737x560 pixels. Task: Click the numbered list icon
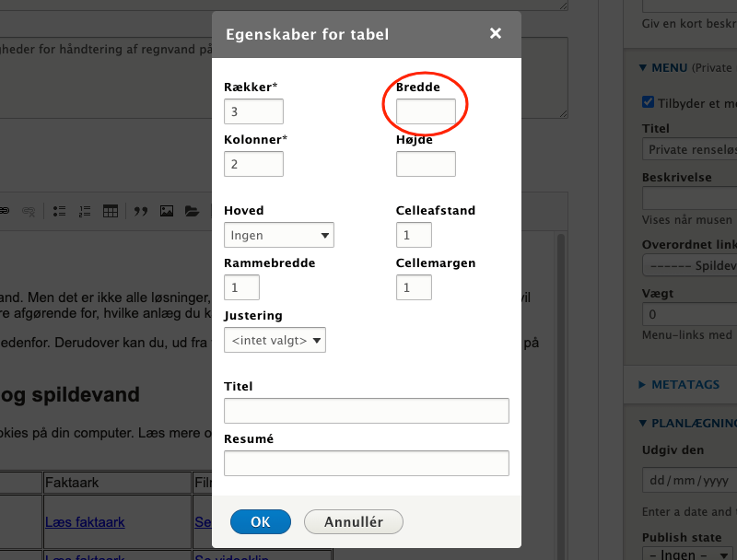tap(85, 211)
